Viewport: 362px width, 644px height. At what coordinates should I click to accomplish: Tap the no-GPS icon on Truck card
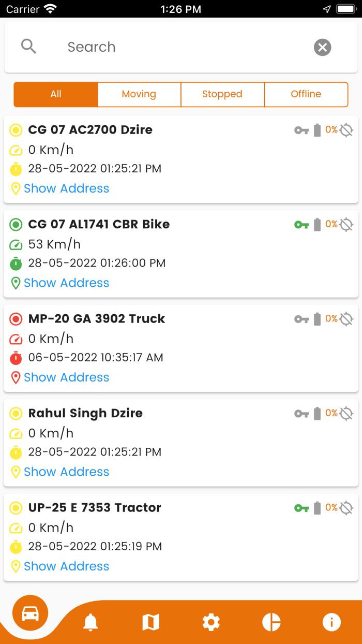346,319
